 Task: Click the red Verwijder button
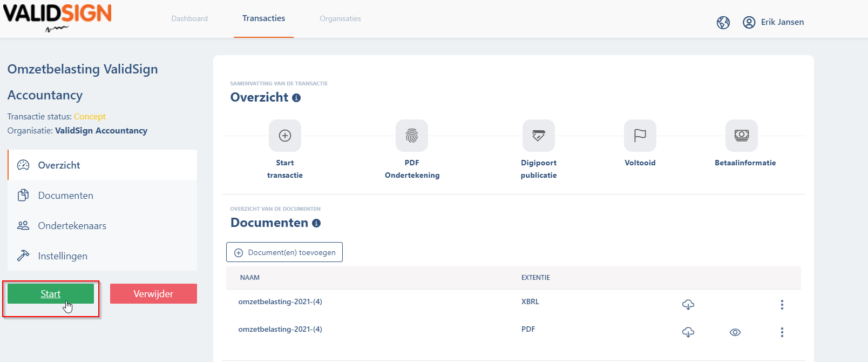(153, 294)
